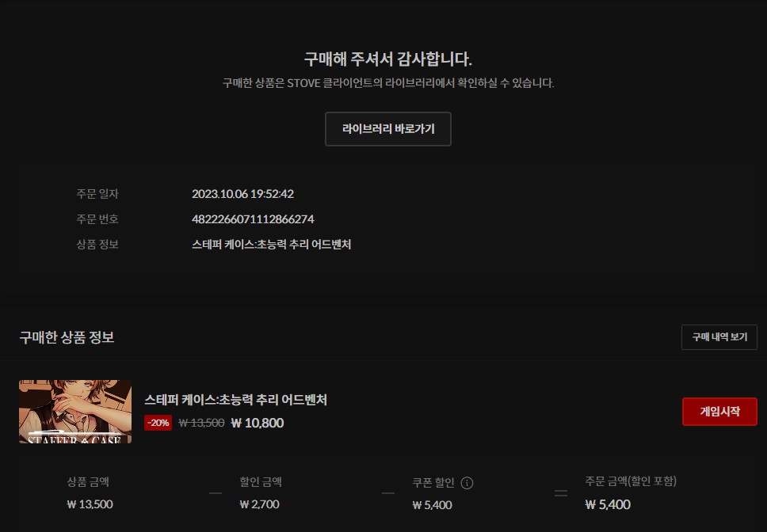
Task: Open 구매 내역 보기 purchase history
Action: 719,337
